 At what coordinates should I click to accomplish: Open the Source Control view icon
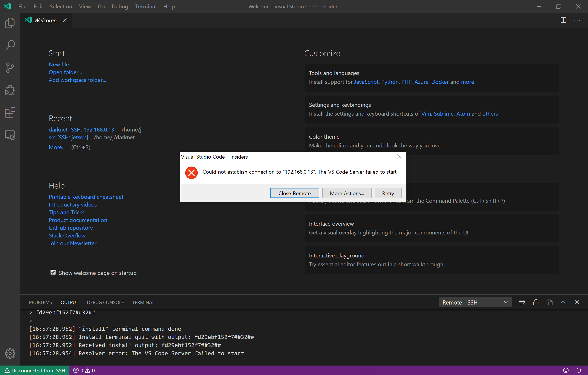[10, 68]
